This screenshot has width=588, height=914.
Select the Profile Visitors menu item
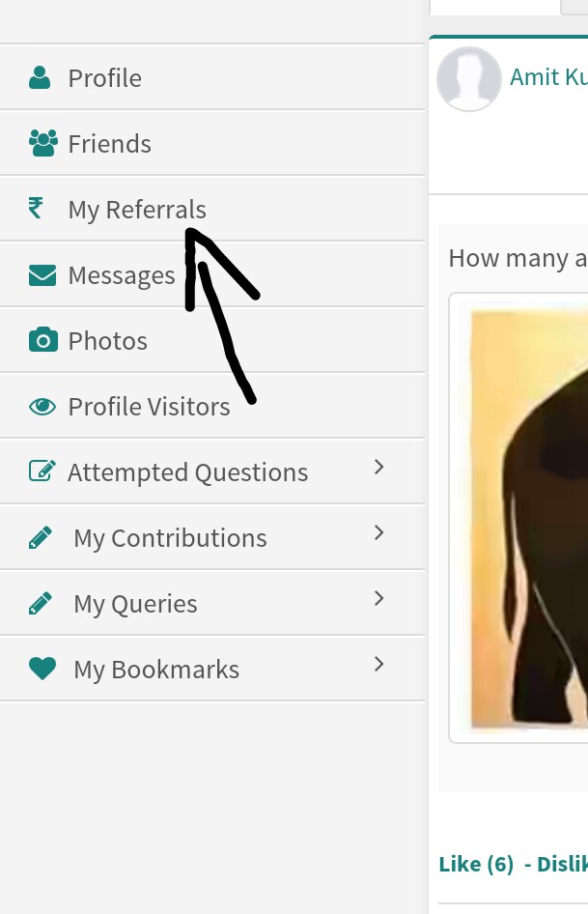pos(149,407)
